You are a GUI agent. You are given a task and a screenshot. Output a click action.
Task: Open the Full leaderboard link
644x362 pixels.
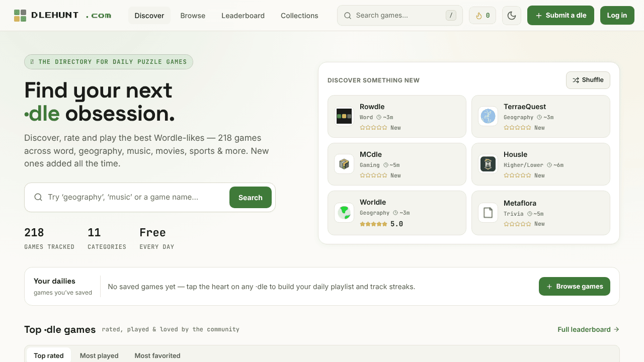tap(588, 329)
